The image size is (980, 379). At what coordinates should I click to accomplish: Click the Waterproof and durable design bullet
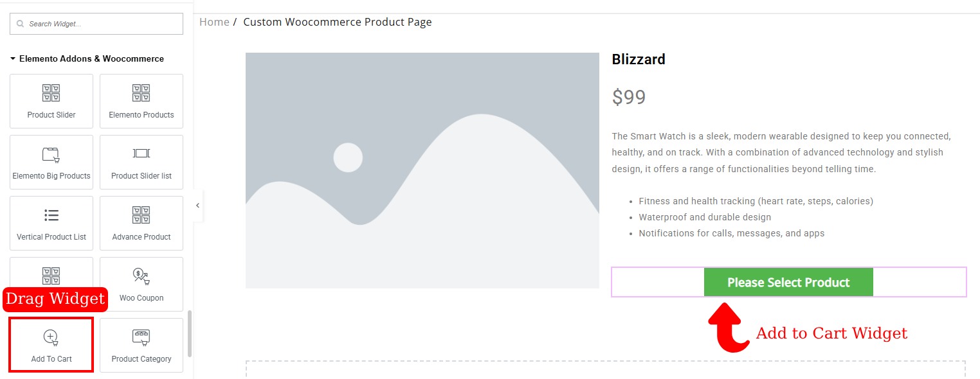(x=705, y=217)
